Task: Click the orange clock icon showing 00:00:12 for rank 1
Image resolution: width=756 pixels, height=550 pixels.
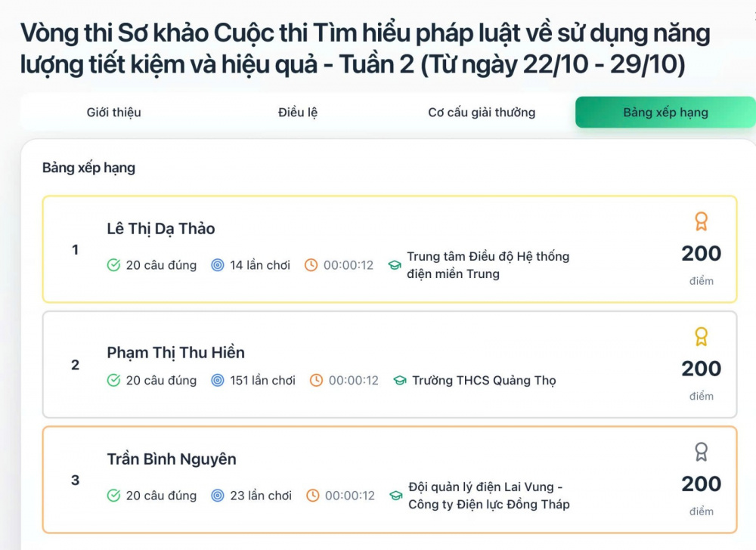Action: [310, 265]
